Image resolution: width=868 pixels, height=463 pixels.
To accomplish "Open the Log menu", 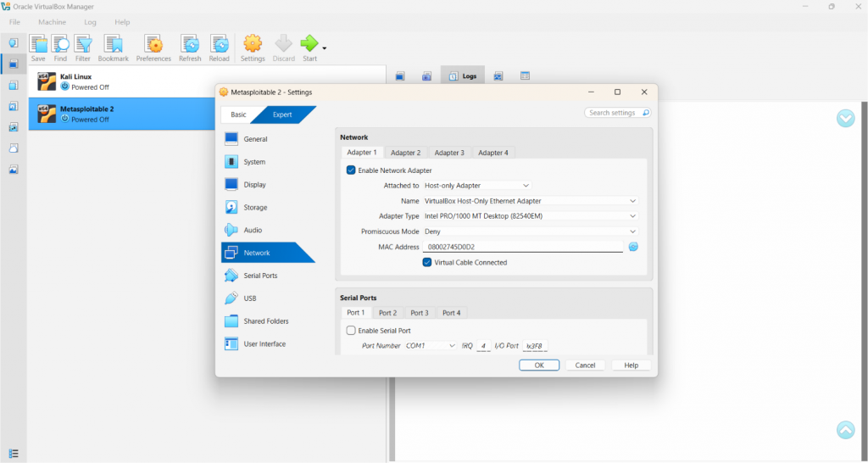I will [x=90, y=22].
